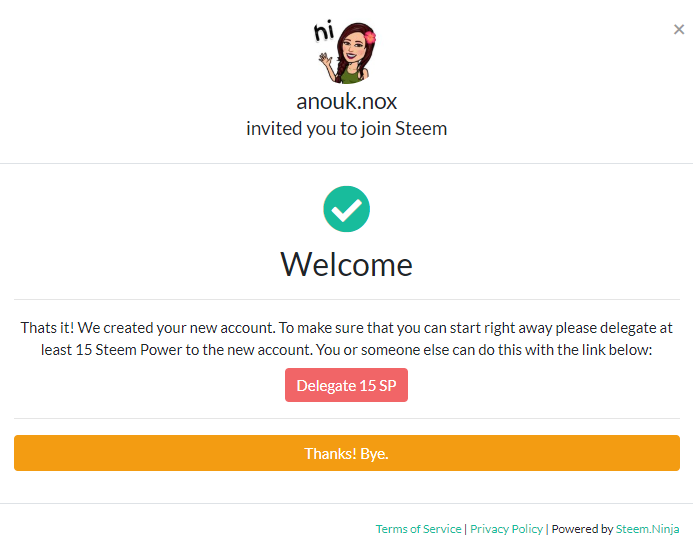The height and width of the screenshot is (548, 693).
Task: Open the Terms of Service link
Action: (418, 529)
